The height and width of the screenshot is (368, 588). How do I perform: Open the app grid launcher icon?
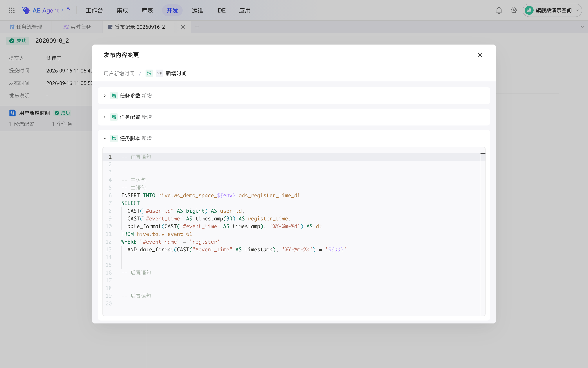click(12, 10)
